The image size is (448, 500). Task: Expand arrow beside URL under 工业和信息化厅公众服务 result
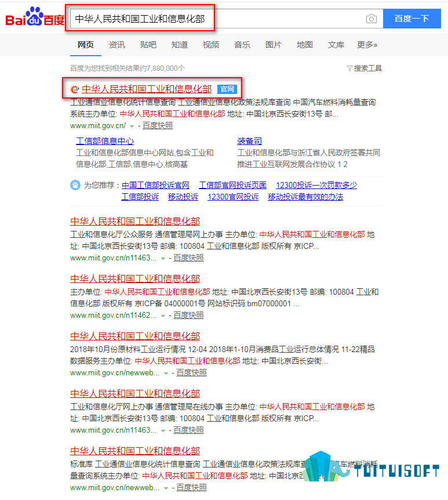point(163,259)
